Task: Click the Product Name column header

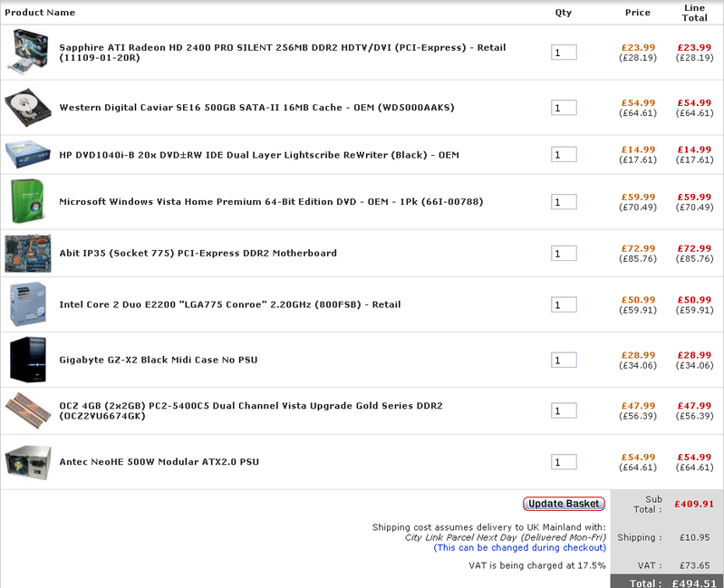Action: (x=40, y=13)
